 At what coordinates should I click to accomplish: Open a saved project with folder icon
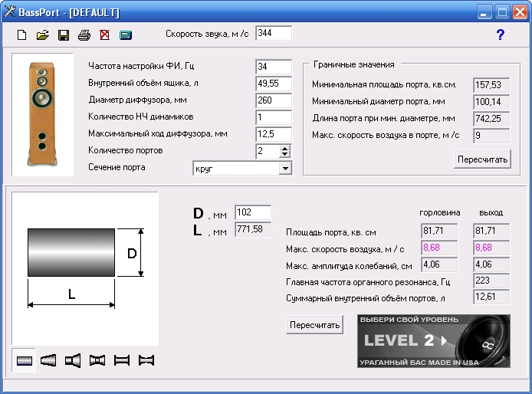tap(43, 34)
